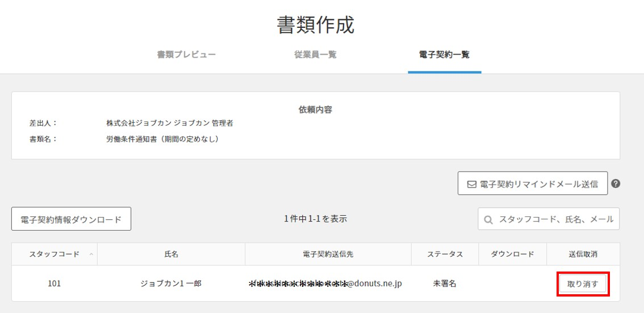
Task: Click the ステータス column header
Action: point(445,254)
